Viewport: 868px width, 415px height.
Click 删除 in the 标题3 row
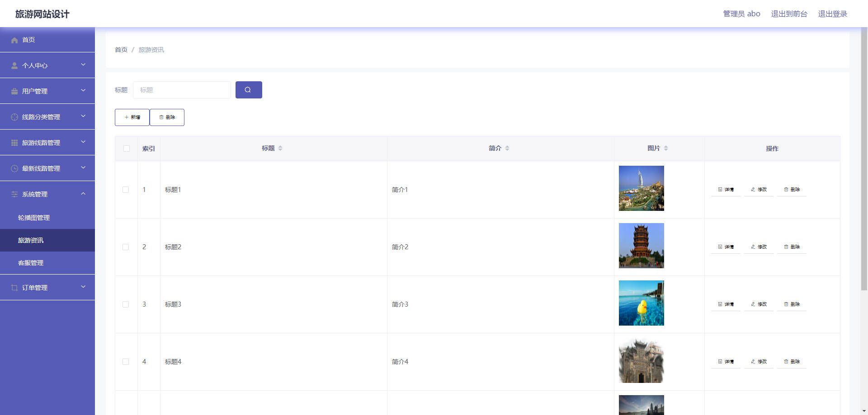[792, 304]
